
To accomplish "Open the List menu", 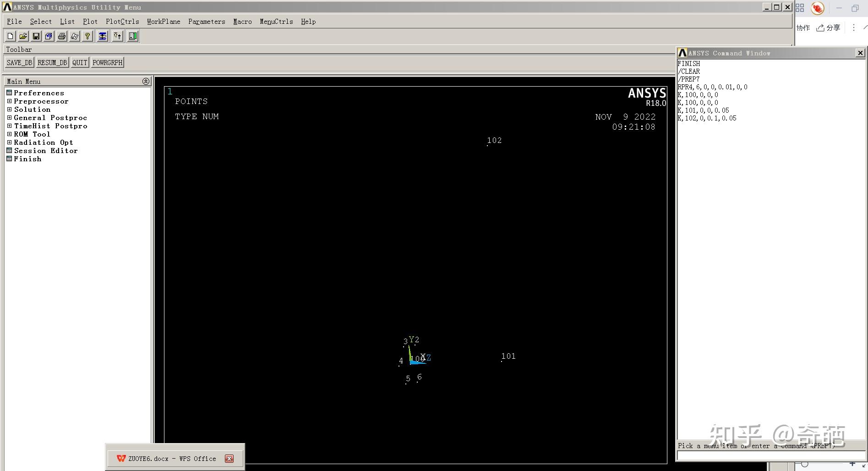I will [67, 22].
